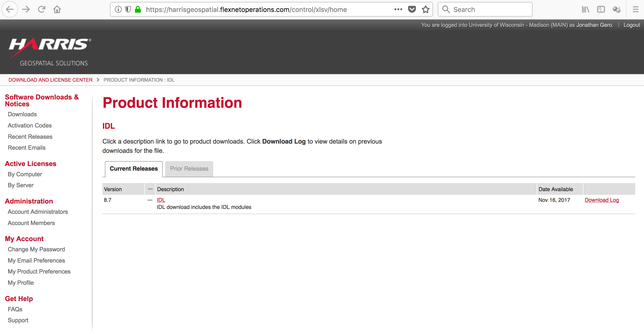This screenshot has height=334, width=644.
Task: Open site information icon in address bar
Action: 118,10
